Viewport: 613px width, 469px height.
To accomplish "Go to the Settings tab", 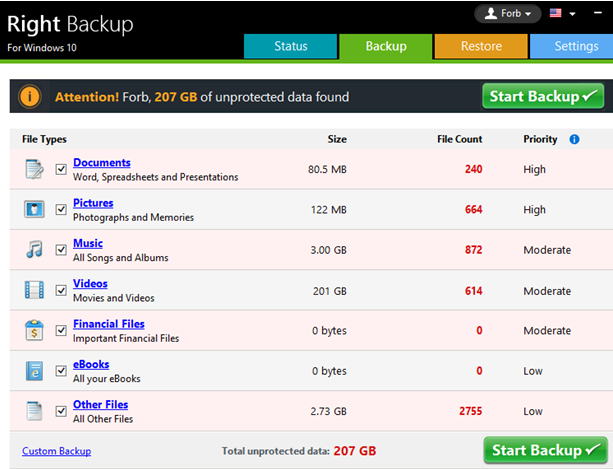I will pyautogui.click(x=572, y=46).
